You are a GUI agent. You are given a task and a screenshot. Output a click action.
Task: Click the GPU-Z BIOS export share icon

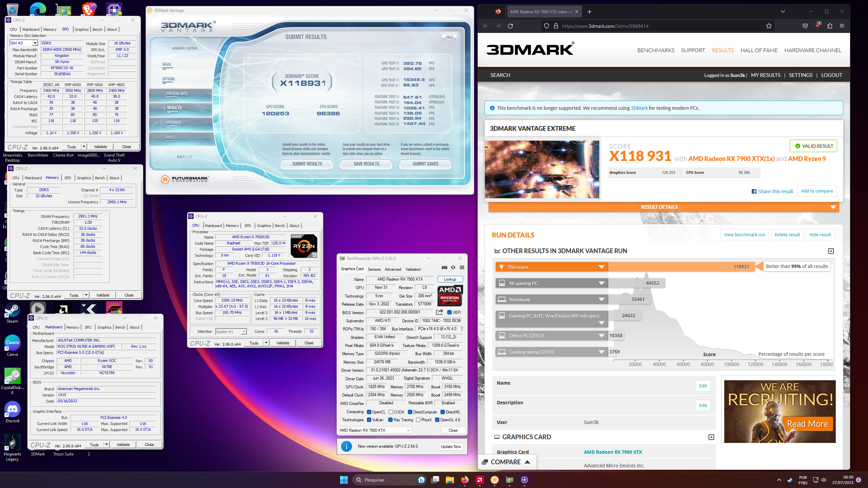pyautogui.click(x=440, y=312)
